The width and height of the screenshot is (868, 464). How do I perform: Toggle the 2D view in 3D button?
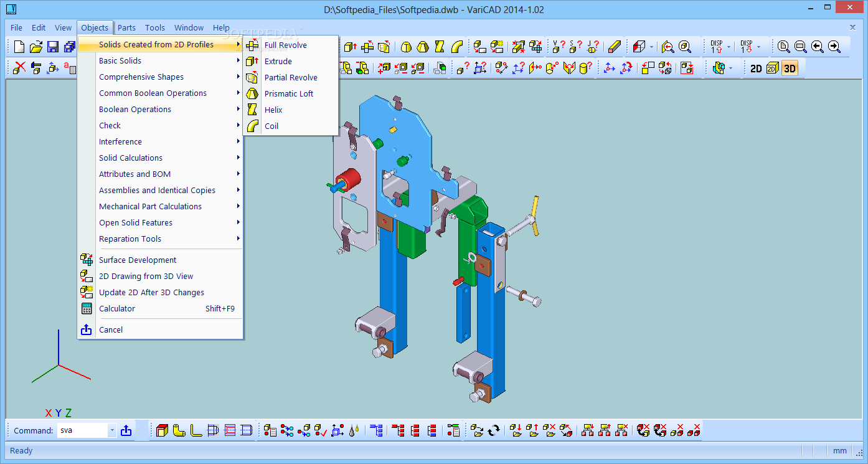tap(773, 69)
